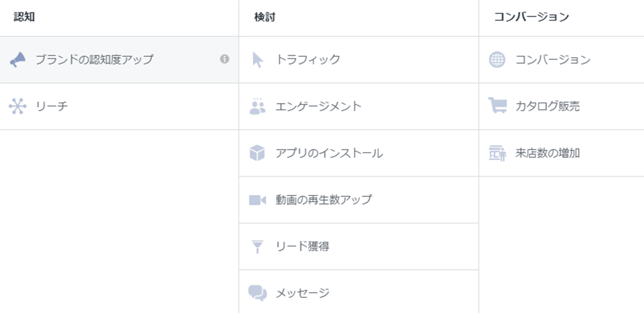Viewport: 644px width, 313px height.
Task: Click the chat bubbles icon for メッセージ
Action: point(258,293)
